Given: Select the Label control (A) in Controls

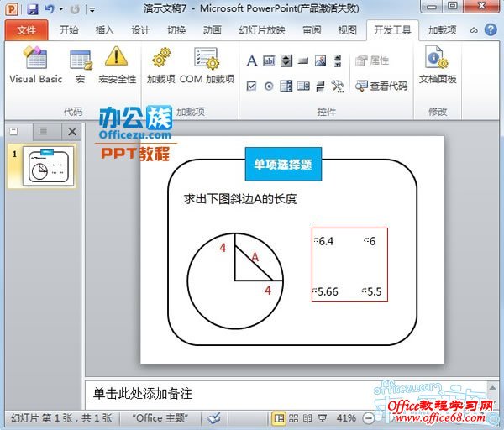Looking at the screenshot, I should click(252, 61).
